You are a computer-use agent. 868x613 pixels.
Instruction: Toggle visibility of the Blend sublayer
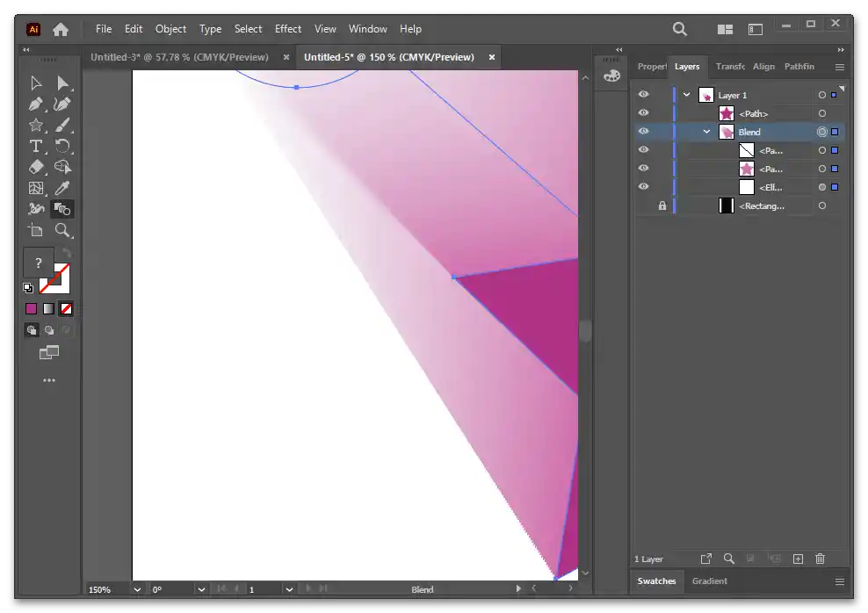(x=644, y=132)
